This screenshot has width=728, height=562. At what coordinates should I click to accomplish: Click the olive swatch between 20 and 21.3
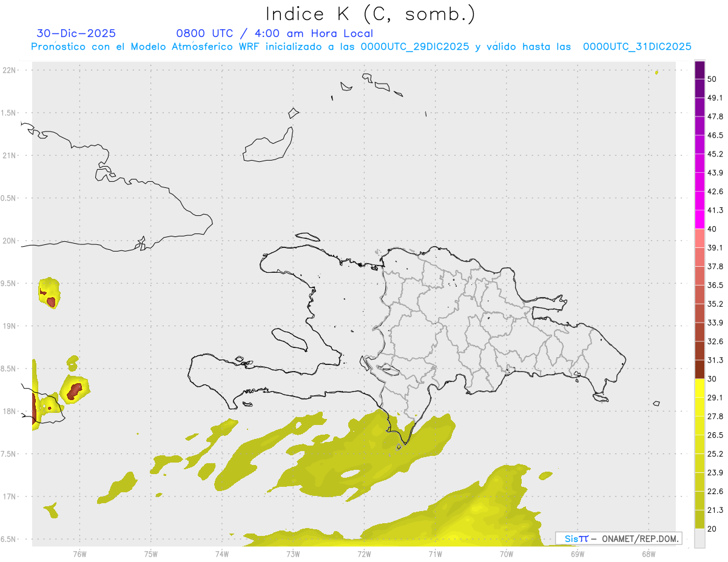click(x=699, y=520)
